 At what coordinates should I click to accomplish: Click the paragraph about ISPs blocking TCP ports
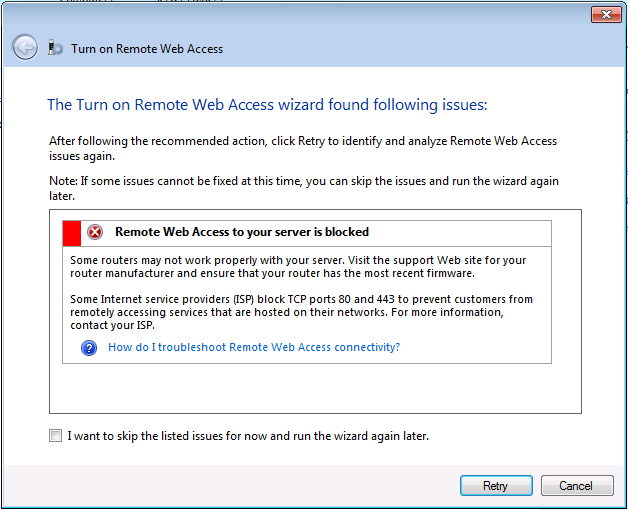(303, 312)
